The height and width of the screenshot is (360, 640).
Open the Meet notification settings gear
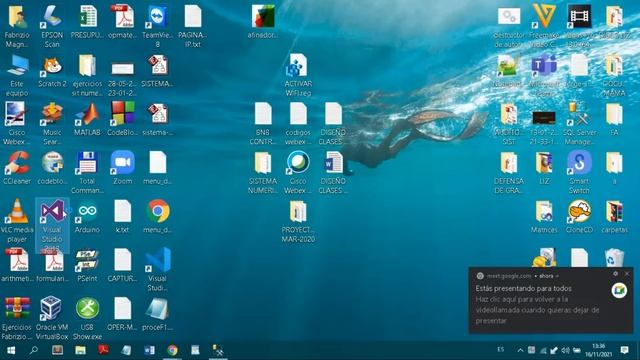tap(616, 273)
